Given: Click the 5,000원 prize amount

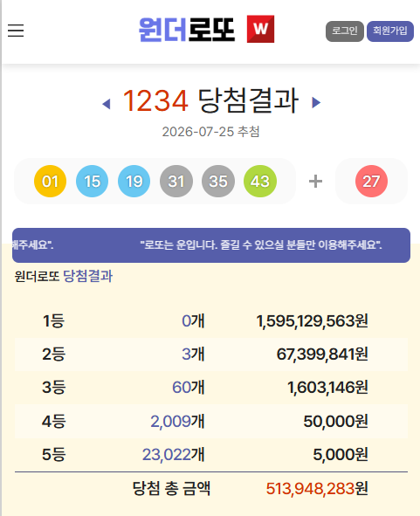Looking at the screenshot, I should [341, 455].
